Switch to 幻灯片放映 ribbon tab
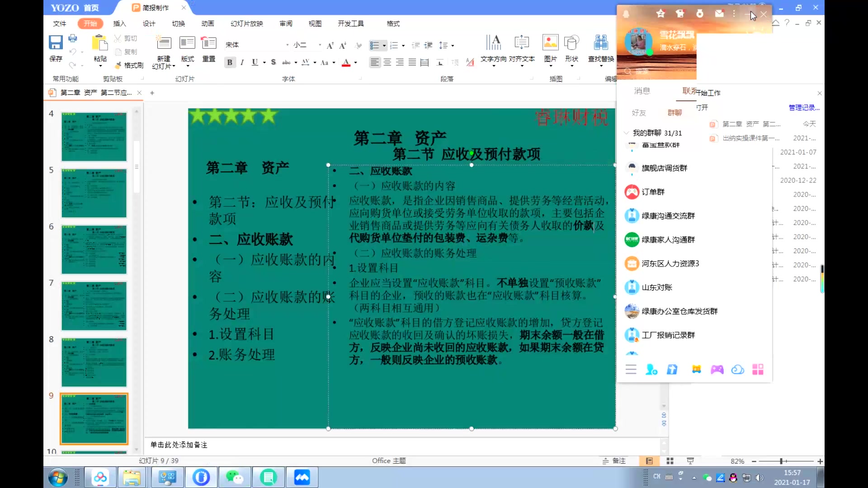Image resolution: width=868 pixels, height=488 pixels. tap(246, 23)
